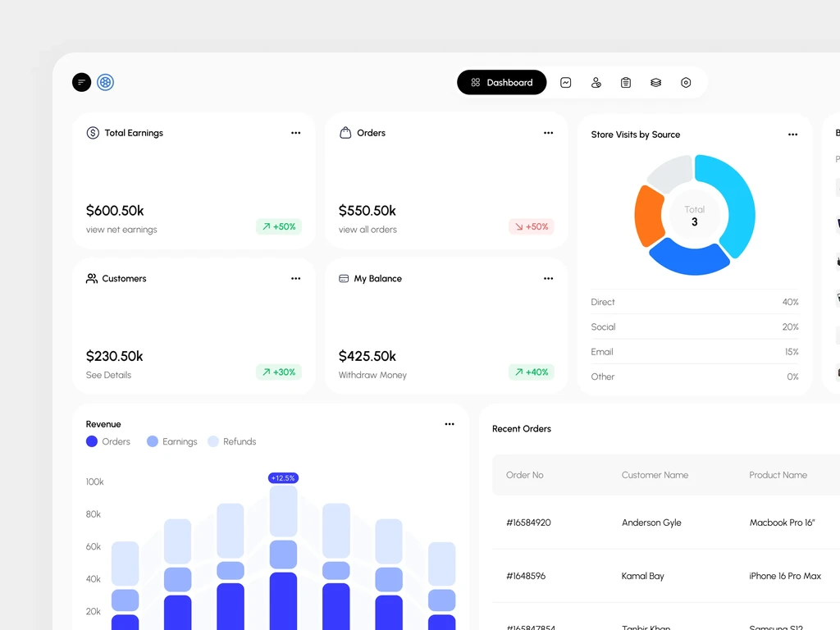
Task: Click the blue wheel logo icon
Action: coord(106,82)
